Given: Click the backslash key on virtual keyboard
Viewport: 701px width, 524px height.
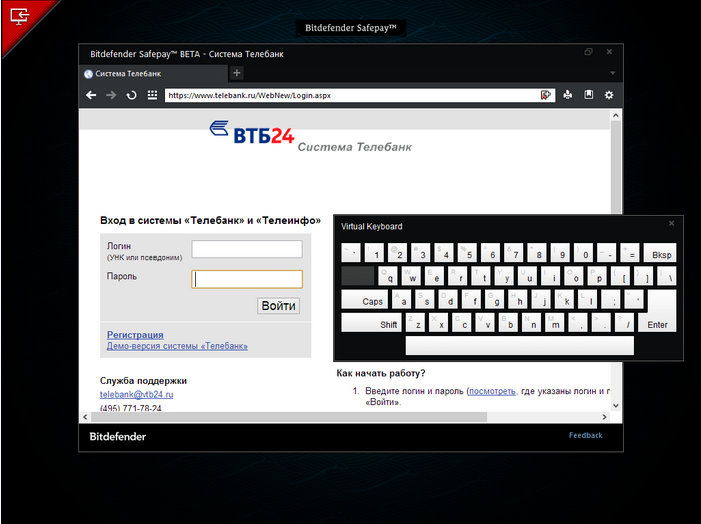Looking at the screenshot, I should 667,276.
